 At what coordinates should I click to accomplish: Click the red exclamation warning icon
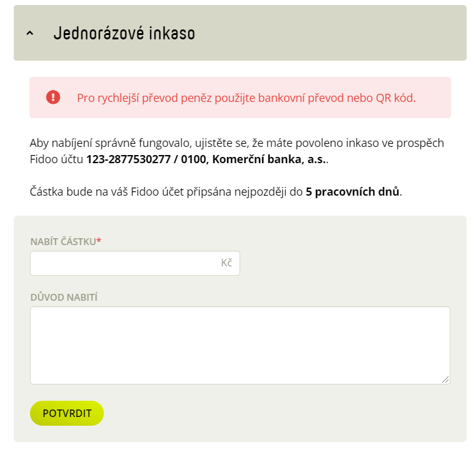[x=53, y=98]
